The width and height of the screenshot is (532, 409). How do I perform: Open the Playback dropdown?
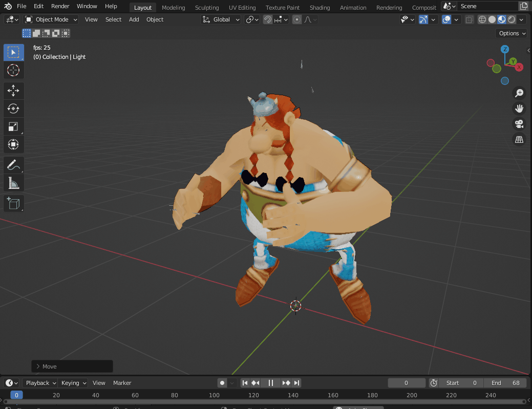(40, 383)
